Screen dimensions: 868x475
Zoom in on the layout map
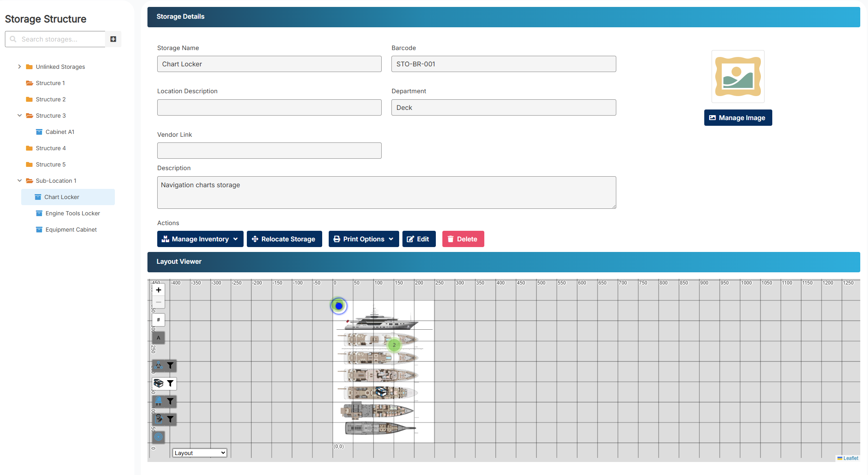click(x=158, y=290)
